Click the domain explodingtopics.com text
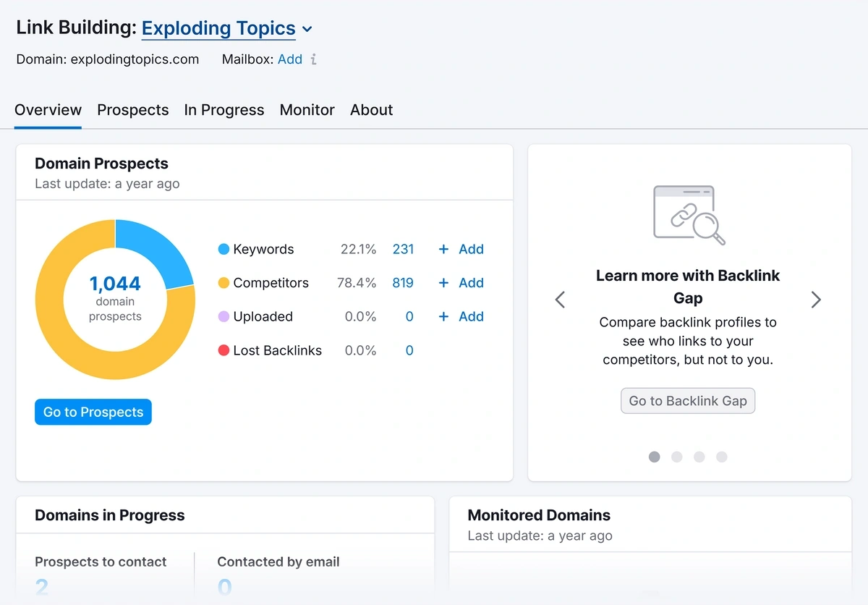The height and width of the screenshot is (605, 868). [135, 59]
